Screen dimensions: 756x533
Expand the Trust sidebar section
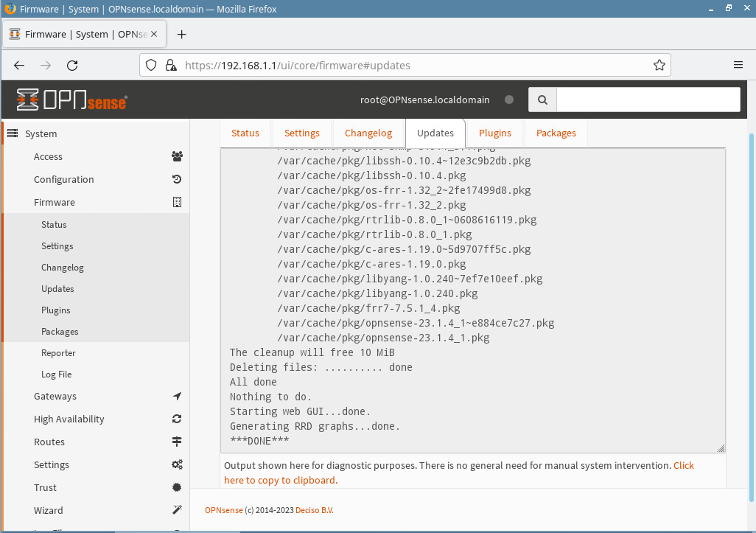point(45,487)
